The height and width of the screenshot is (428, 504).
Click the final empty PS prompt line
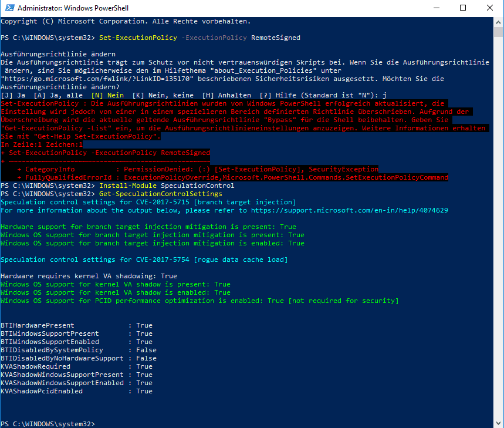click(48, 424)
